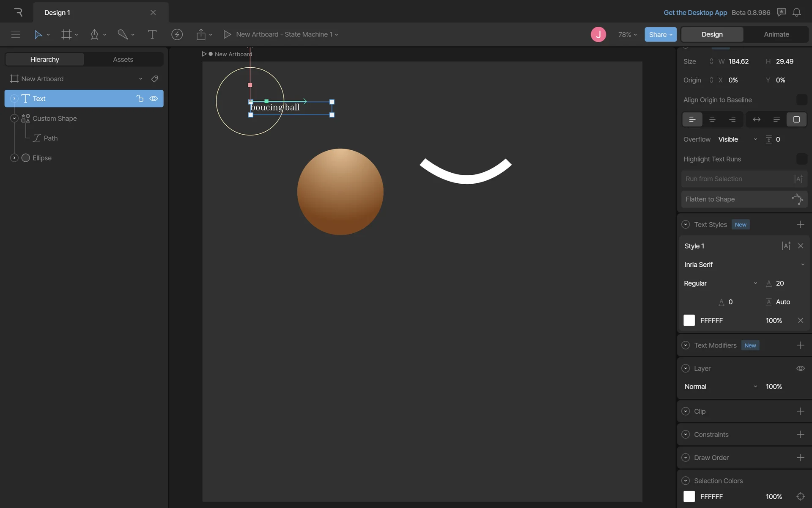Select the Pen tool
This screenshot has width=812, height=508.
coord(94,34)
